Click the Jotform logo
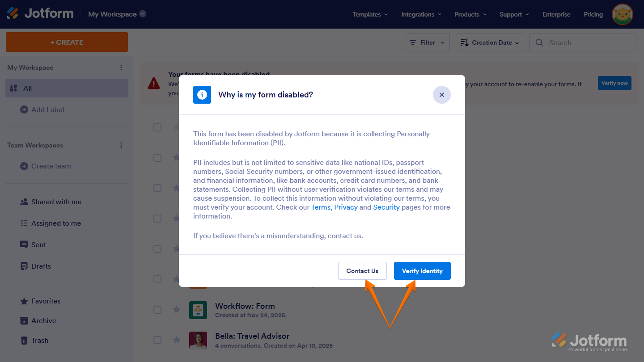Viewport: 644px width, 362px height. click(40, 13)
